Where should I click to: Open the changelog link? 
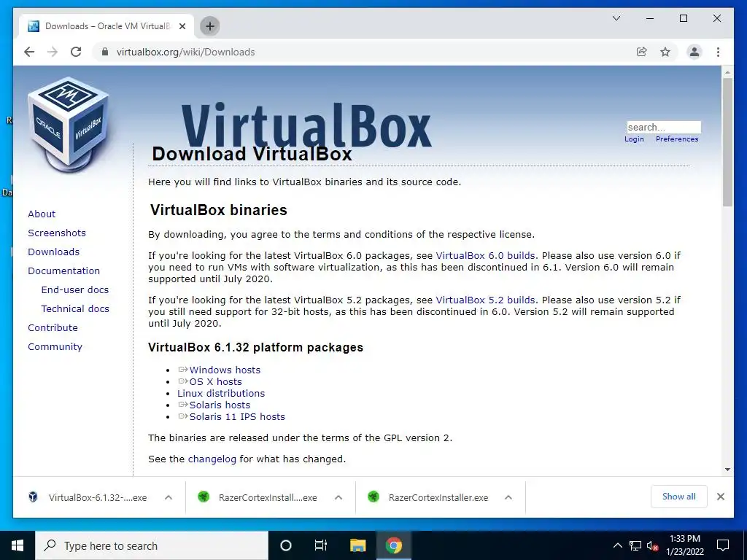[212, 459]
